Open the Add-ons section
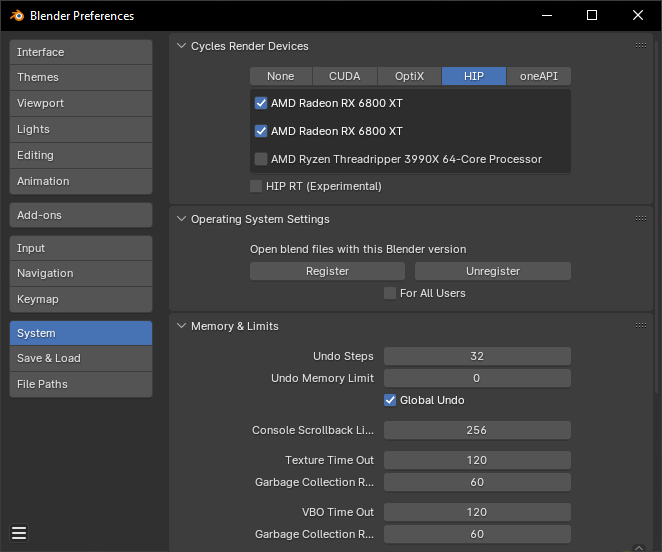 pos(81,215)
